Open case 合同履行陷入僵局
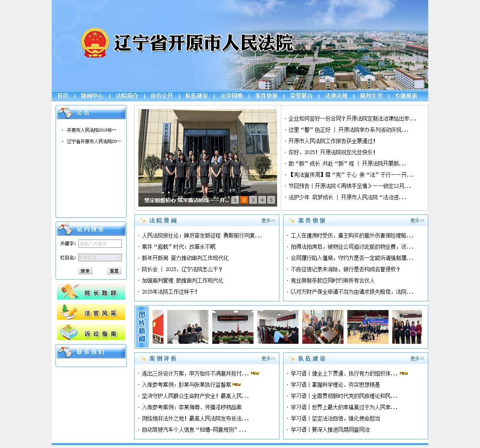 click(352, 258)
